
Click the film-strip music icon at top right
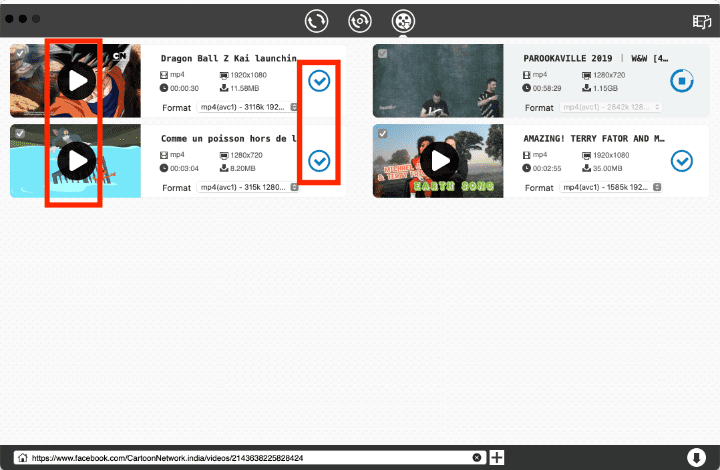[702, 21]
